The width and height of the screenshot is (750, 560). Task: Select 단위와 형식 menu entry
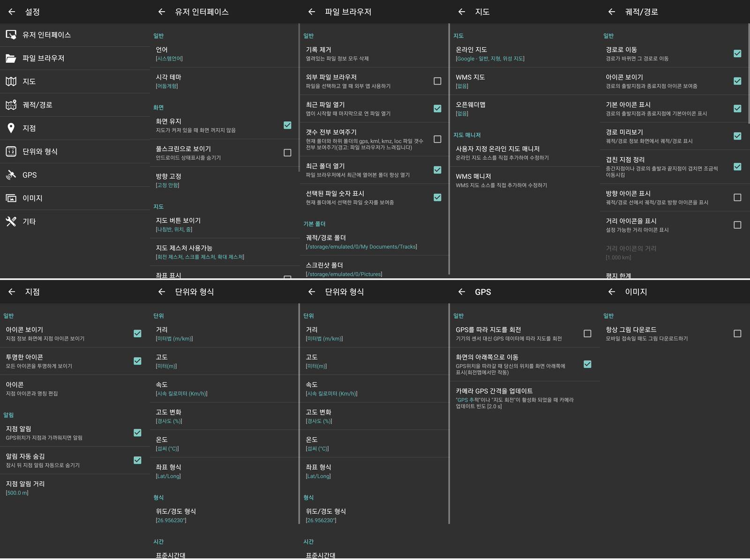coord(75,151)
